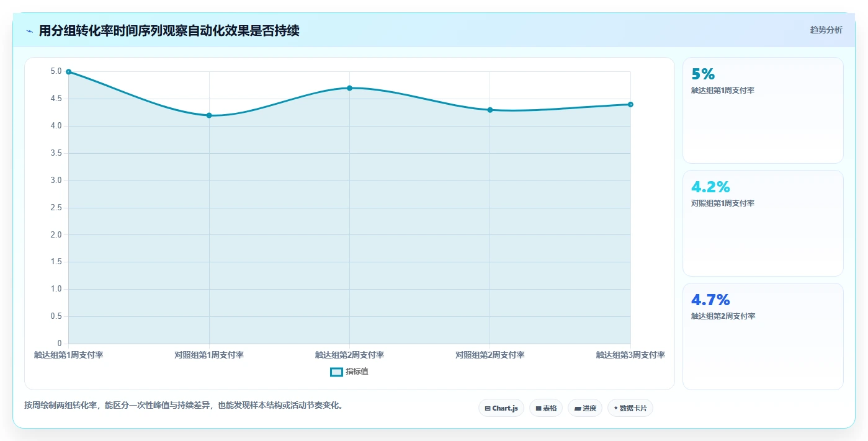Viewport: 868px width, 441px height.
Task: Select the 表格 tag chip
Action: click(x=546, y=408)
